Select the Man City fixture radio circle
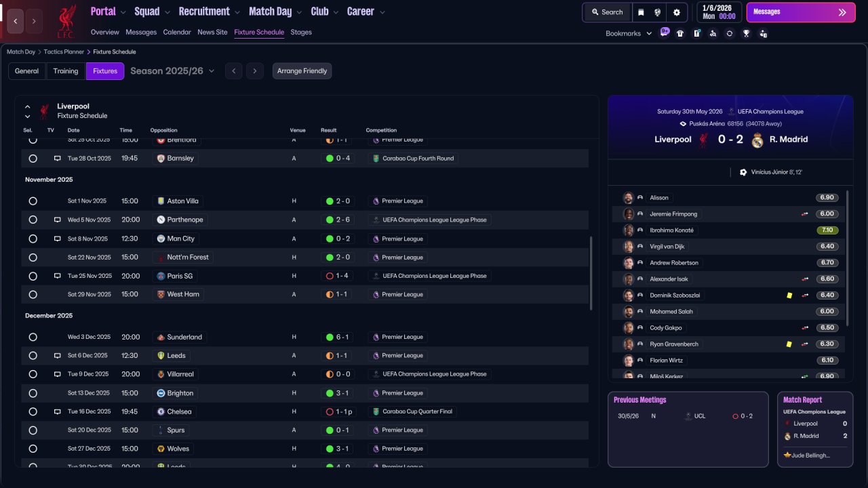This screenshot has height=488, width=868. pyautogui.click(x=33, y=239)
